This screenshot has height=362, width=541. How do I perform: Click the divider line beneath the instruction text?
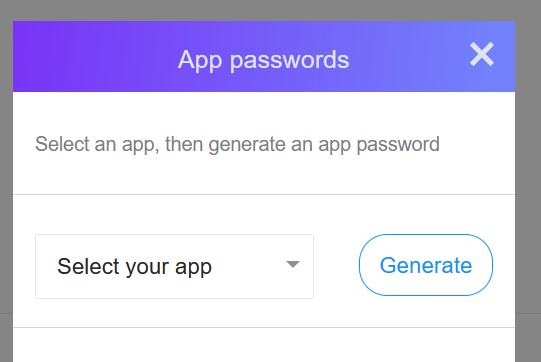[x=264, y=194]
